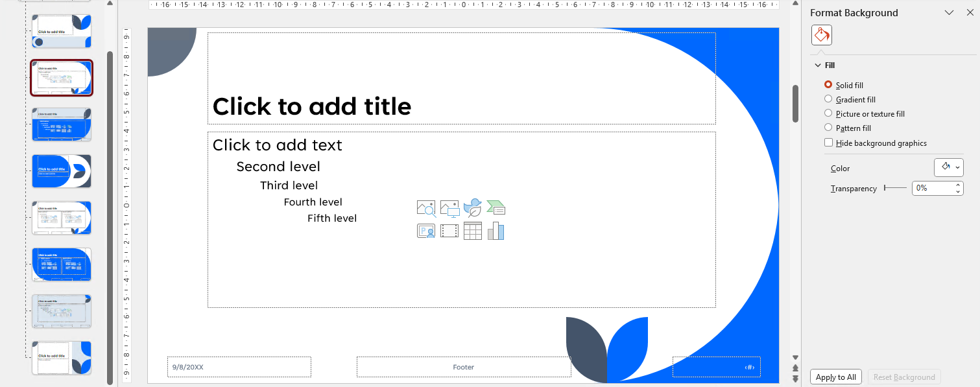Select the Solid fill radio button

click(828, 85)
